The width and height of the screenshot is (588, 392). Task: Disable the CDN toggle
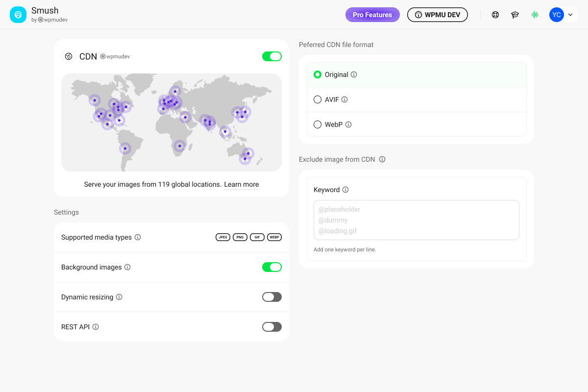click(x=272, y=56)
